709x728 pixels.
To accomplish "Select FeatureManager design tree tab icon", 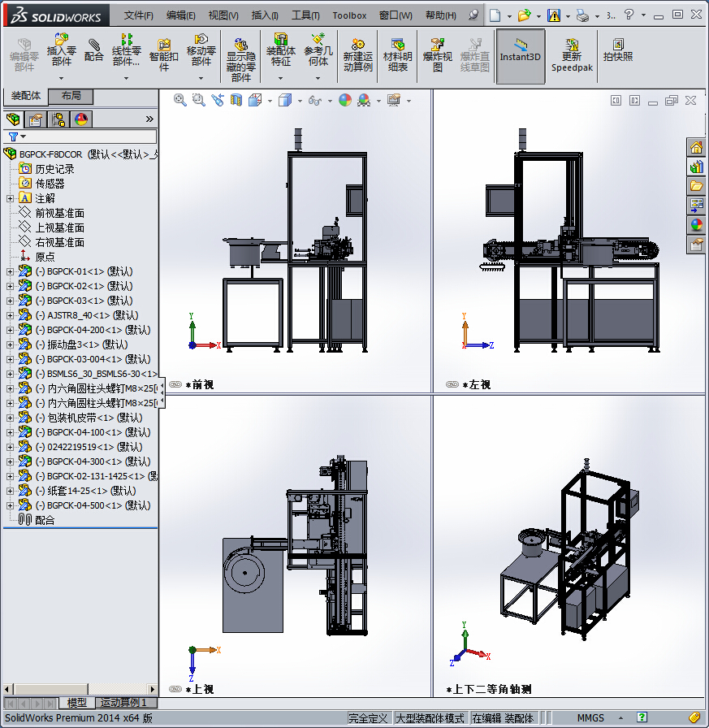I will click(13, 119).
